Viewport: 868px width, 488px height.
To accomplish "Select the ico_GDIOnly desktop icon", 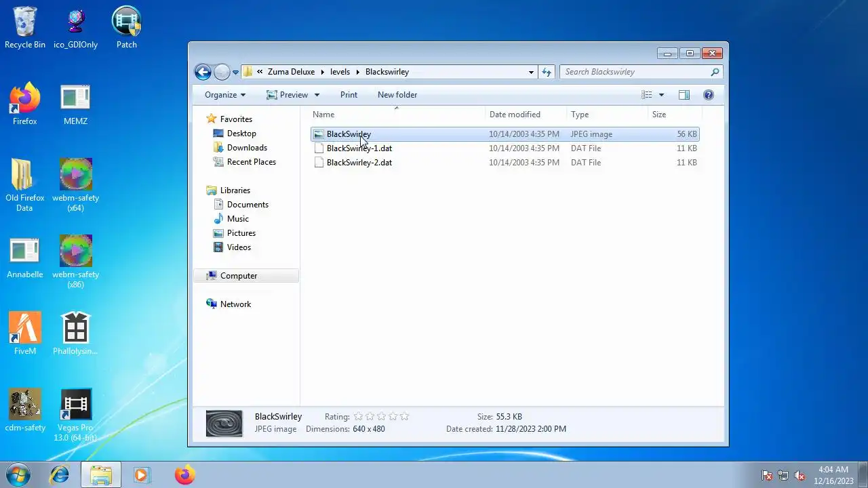I will click(x=75, y=28).
